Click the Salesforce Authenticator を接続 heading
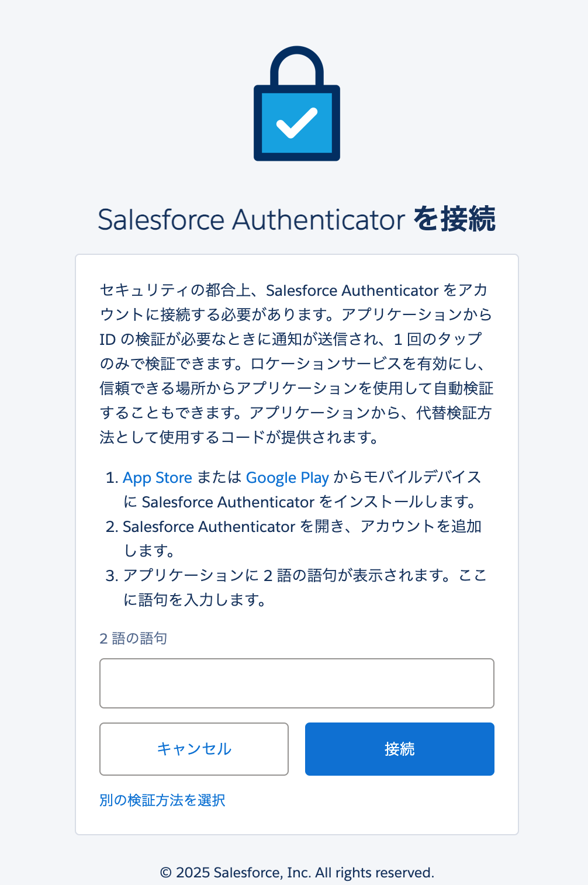The width and height of the screenshot is (588, 885). coord(296,220)
